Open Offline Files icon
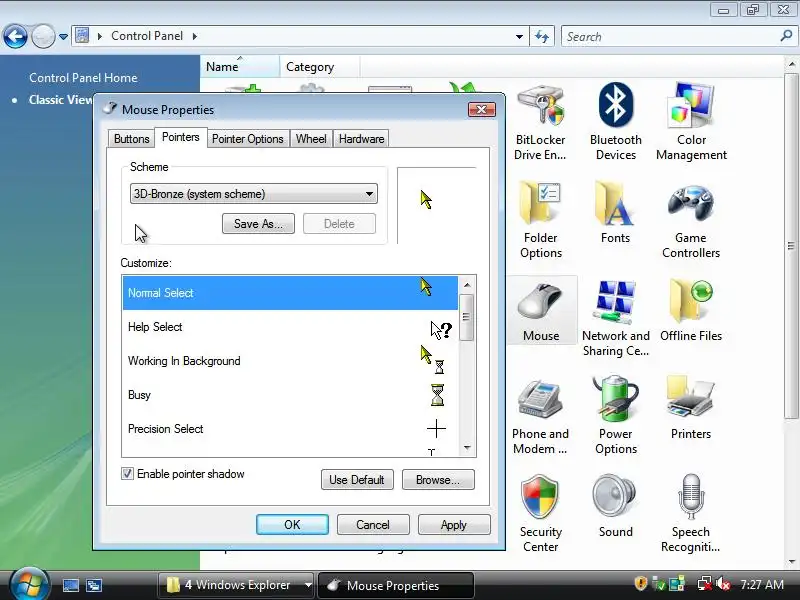Screen dimensions: 800x600 691,310
